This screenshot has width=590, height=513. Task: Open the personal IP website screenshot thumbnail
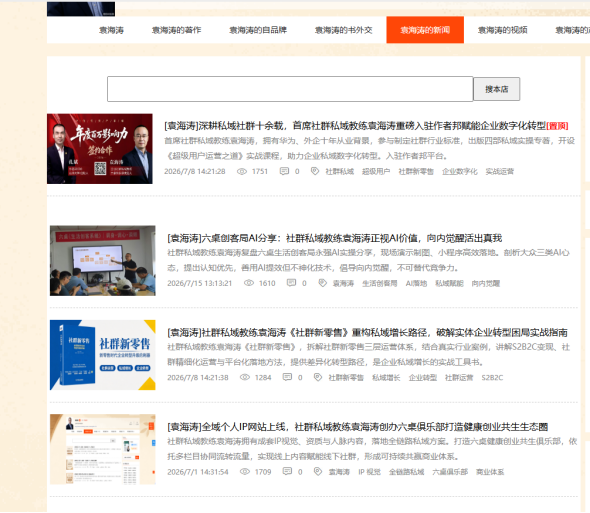(x=103, y=449)
